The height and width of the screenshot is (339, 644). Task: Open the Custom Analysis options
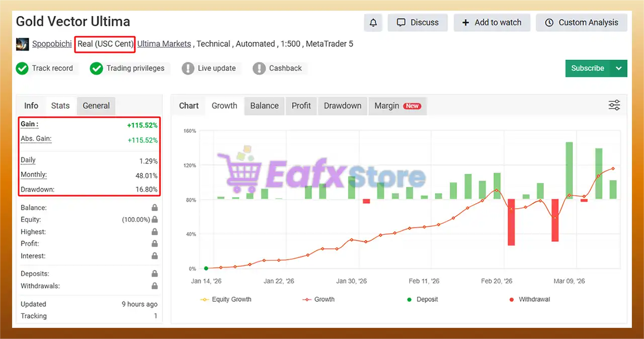[x=581, y=23]
